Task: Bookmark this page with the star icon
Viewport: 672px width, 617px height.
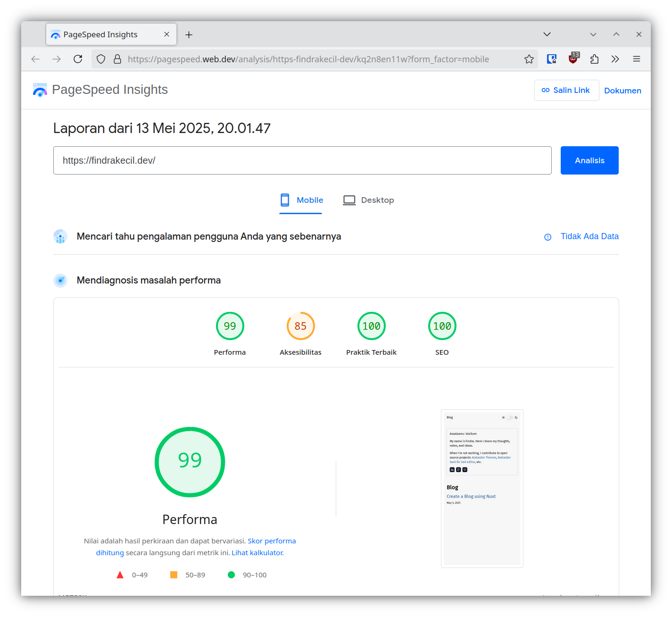Action: tap(529, 59)
